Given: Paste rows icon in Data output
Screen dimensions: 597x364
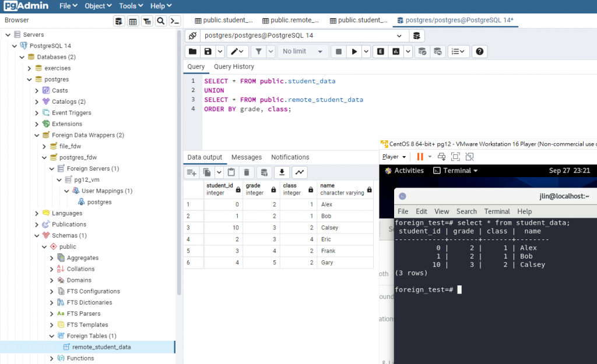Looking at the screenshot, I should [231, 172].
